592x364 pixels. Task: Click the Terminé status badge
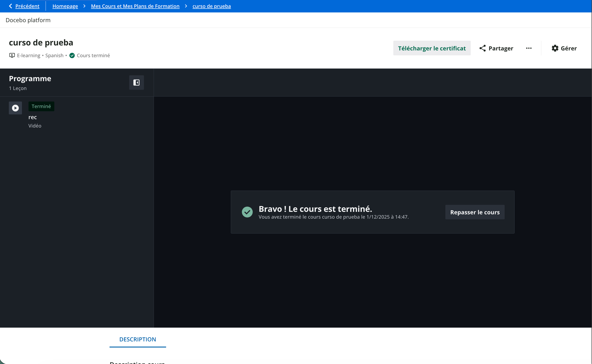[x=41, y=106]
